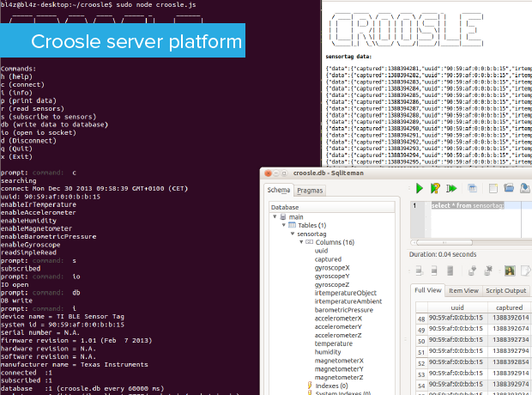
Task: Collapse the main database node
Action: (275, 216)
